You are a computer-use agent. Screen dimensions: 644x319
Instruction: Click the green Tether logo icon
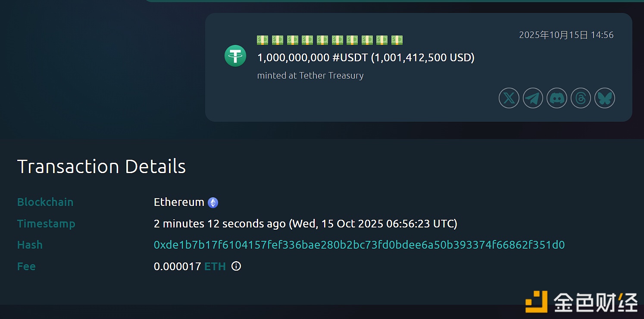coord(235,56)
